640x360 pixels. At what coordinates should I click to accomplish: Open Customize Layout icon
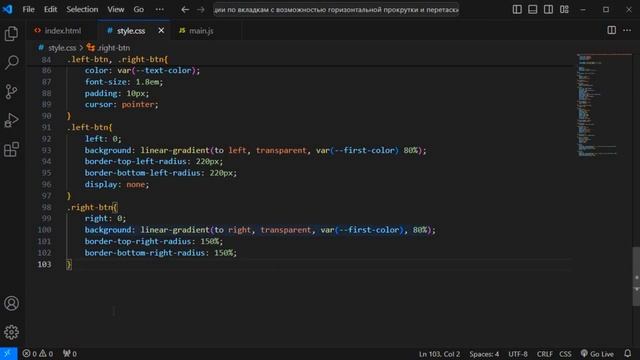click(x=564, y=9)
